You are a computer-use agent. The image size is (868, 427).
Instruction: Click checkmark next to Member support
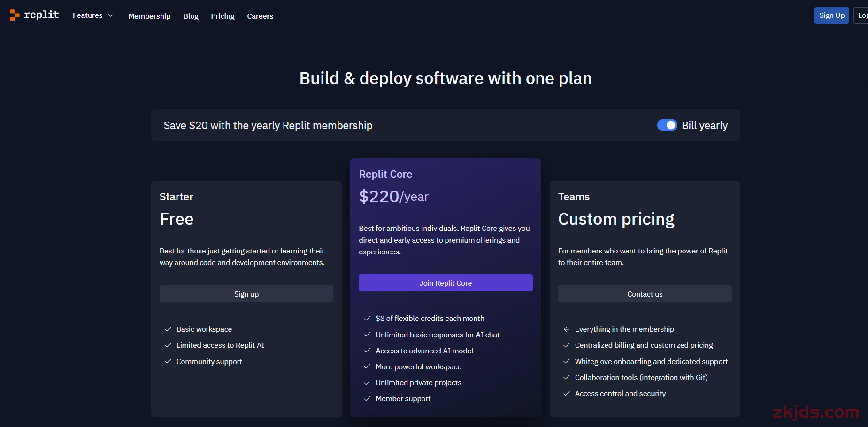(x=367, y=399)
